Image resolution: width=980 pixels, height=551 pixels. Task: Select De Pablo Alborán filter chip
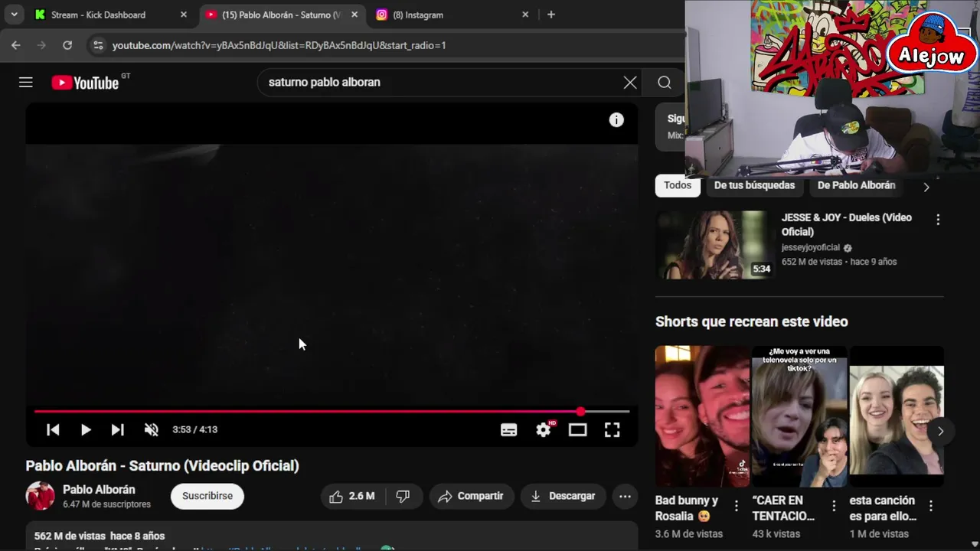[856, 185]
